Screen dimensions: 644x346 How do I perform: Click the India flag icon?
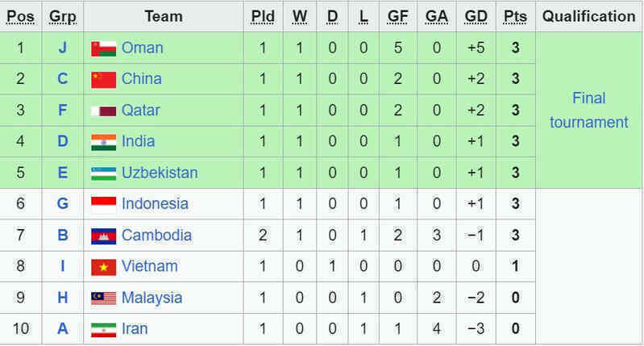tap(103, 142)
